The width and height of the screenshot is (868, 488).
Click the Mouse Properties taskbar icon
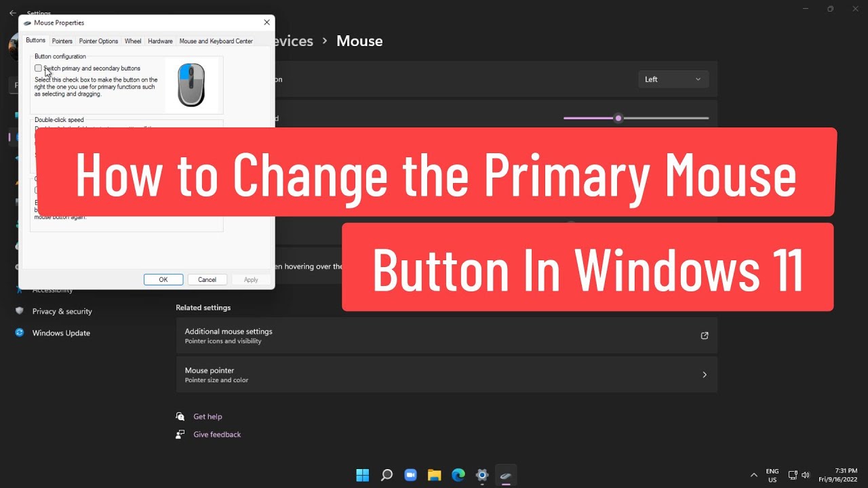tap(506, 475)
